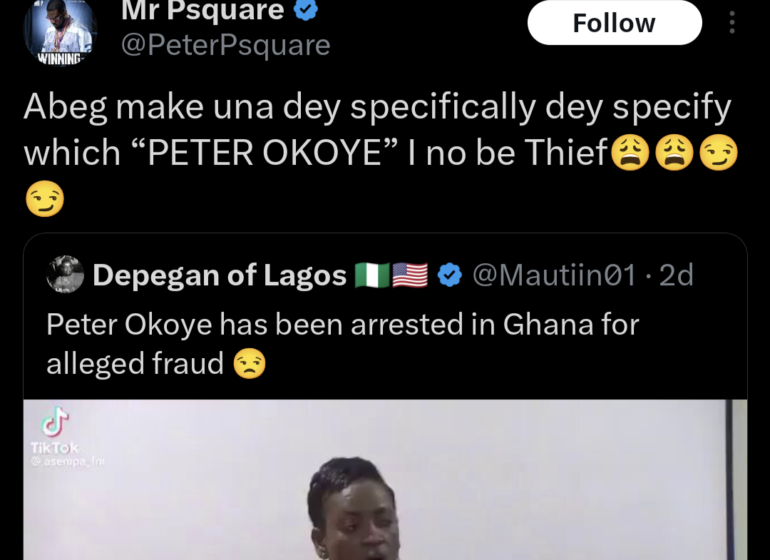This screenshot has height=560, width=770.
Task: Open Depegan of Lagos's small avatar
Action: [x=65, y=275]
